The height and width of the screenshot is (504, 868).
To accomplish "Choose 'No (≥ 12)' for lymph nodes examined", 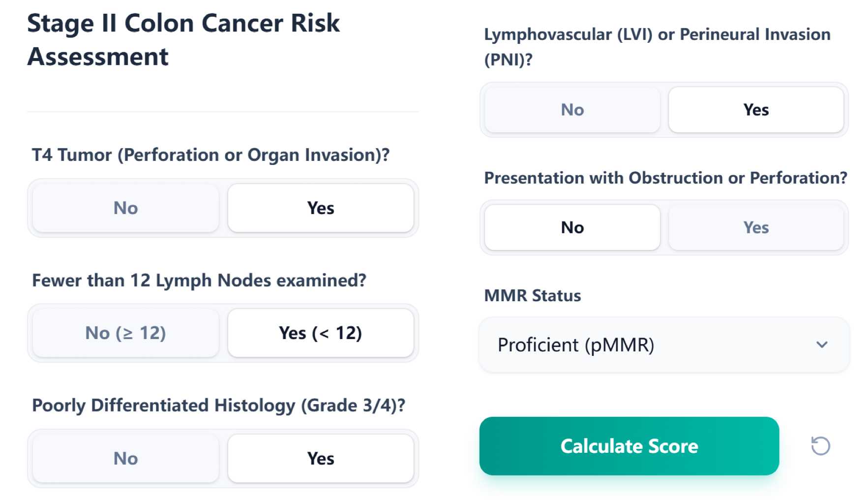I will [x=124, y=333].
